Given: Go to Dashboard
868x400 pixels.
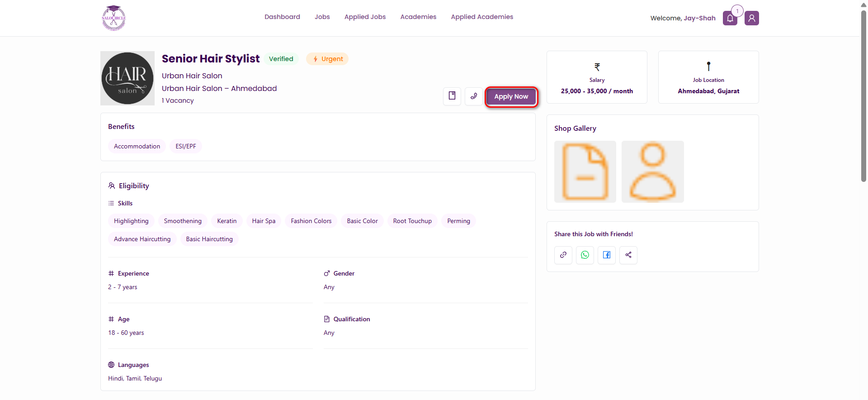Looking at the screenshot, I should [x=282, y=17].
